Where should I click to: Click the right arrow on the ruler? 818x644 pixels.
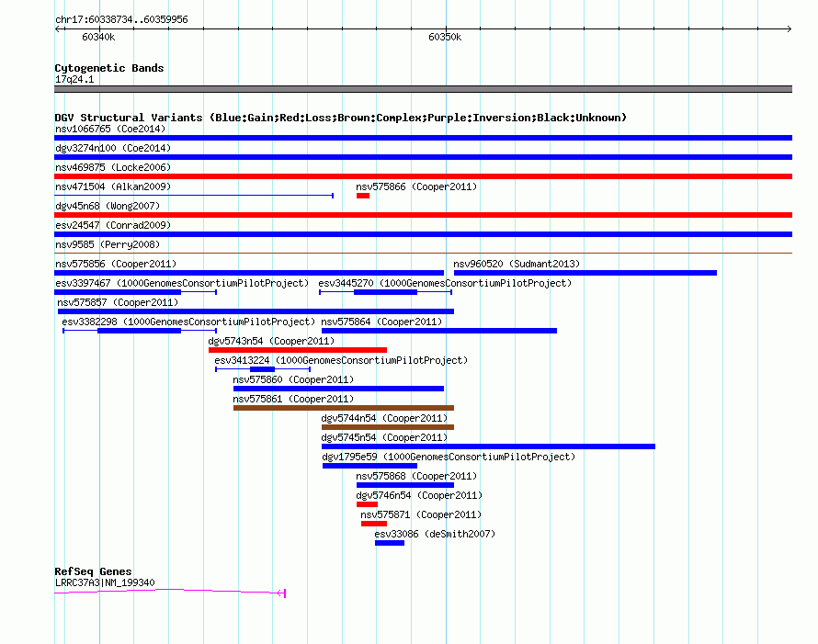click(789, 28)
